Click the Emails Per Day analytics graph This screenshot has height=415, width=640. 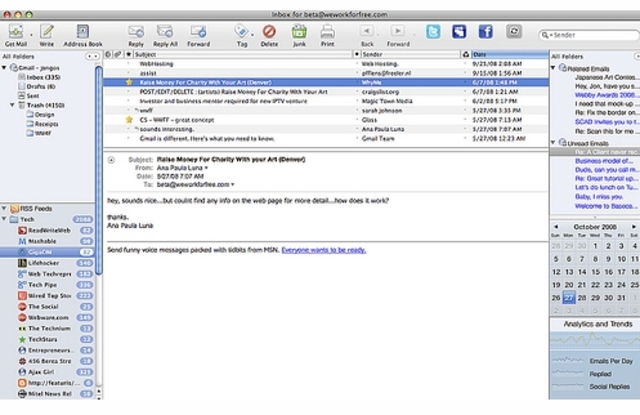click(x=568, y=360)
